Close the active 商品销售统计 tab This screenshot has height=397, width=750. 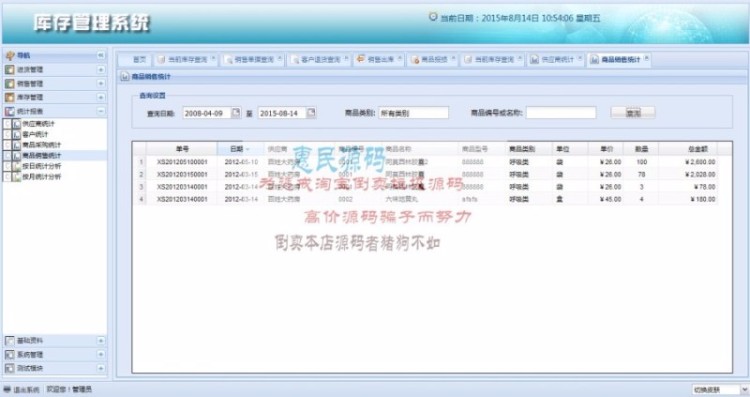point(646,58)
